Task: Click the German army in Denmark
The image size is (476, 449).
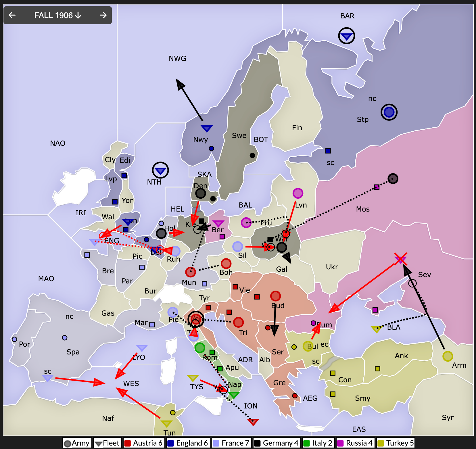Action: [200, 193]
